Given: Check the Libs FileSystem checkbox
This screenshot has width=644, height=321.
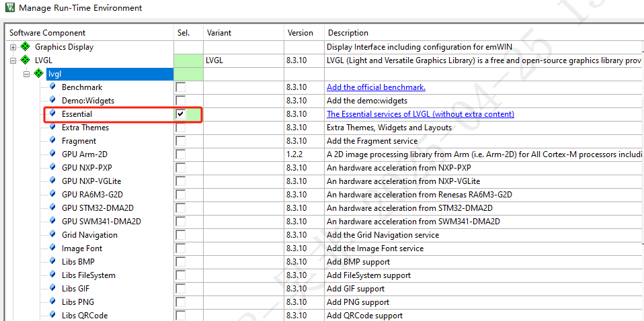Looking at the screenshot, I should (x=180, y=275).
